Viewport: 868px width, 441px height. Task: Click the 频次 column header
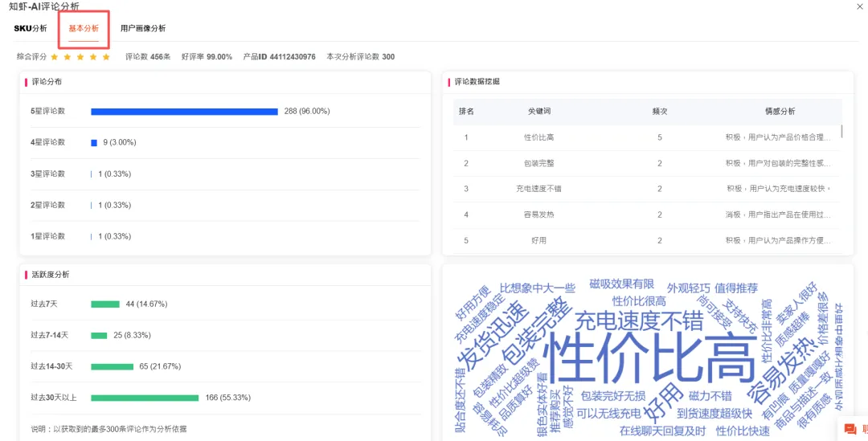click(660, 111)
